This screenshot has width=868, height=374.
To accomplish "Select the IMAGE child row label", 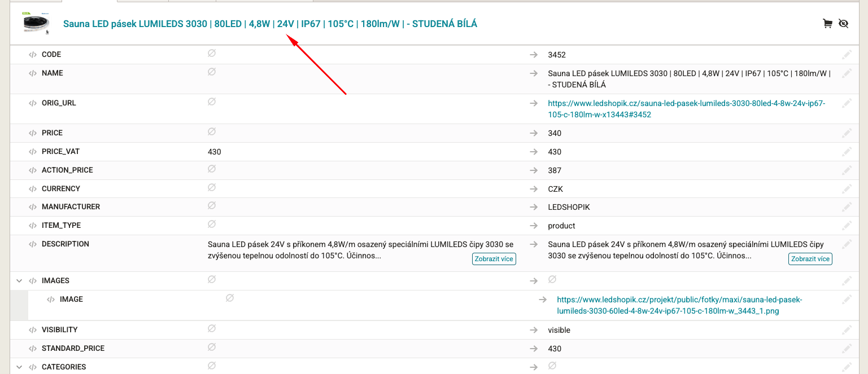I will click(x=71, y=300).
